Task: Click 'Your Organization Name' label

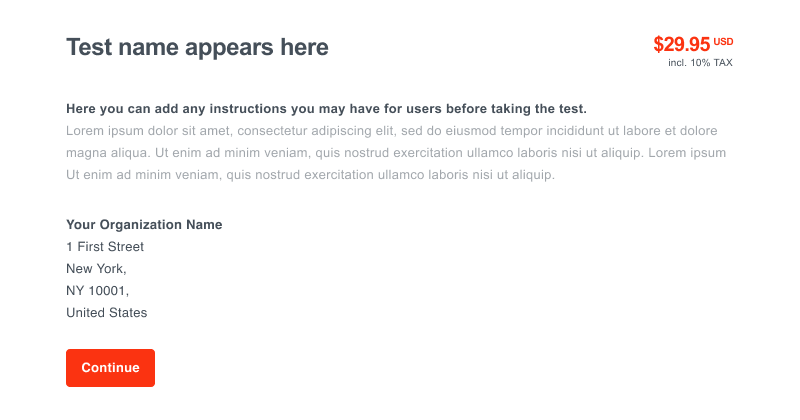Action: [x=144, y=225]
